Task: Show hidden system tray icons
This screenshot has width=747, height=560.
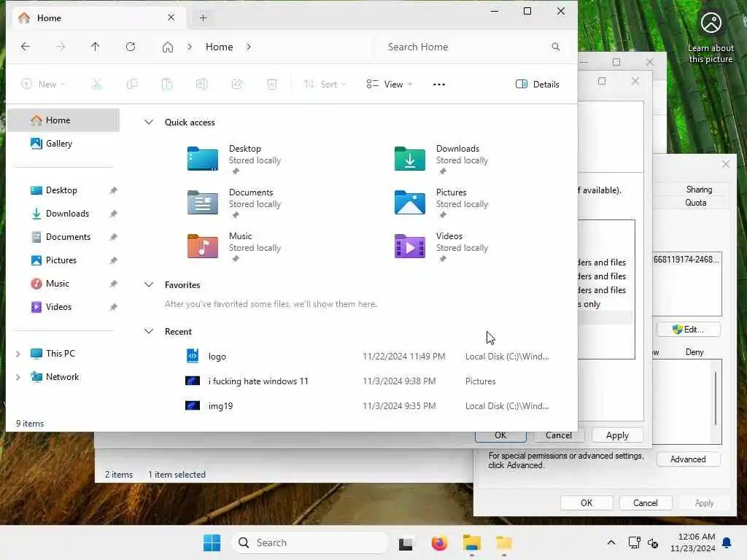Action: coord(611,542)
